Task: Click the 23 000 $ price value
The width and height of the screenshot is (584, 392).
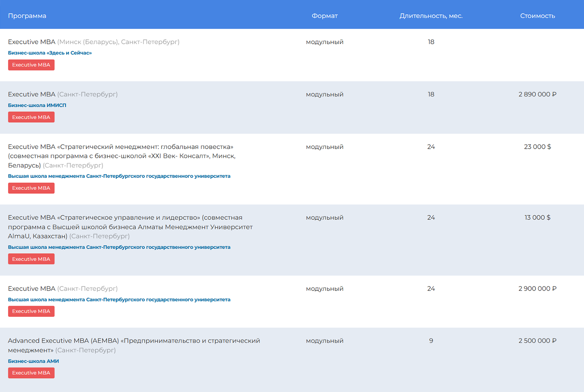Action: pos(537,147)
